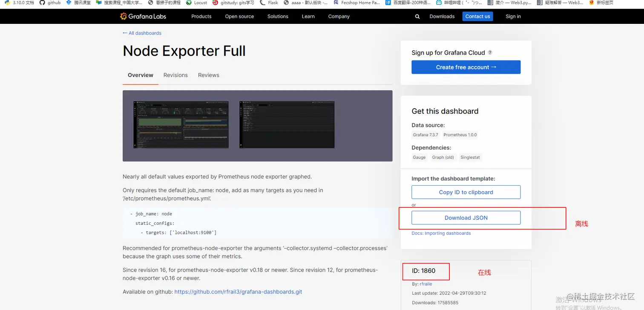Click the search magnifier icon

coord(417,17)
